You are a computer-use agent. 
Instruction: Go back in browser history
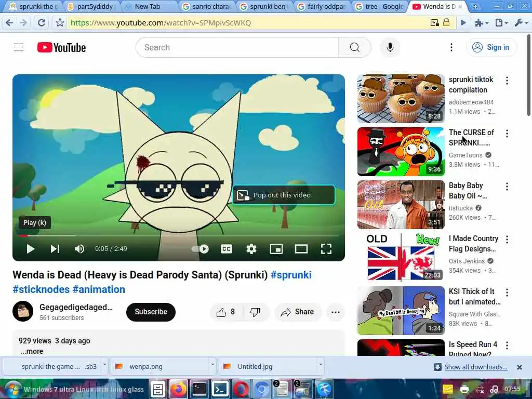click(x=9, y=23)
